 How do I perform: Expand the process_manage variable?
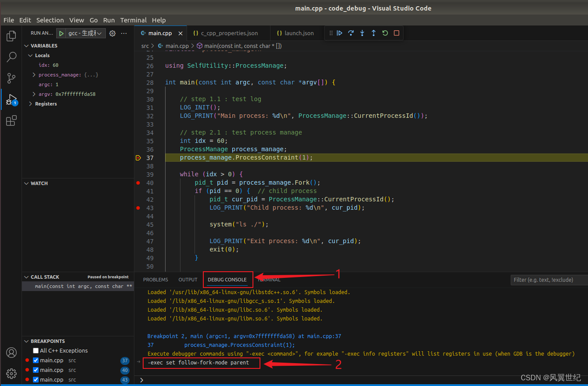(34, 75)
